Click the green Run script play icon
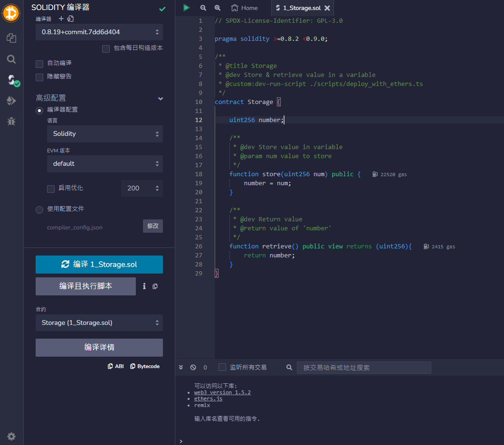The image size is (504, 445). (x=187, y=8)
